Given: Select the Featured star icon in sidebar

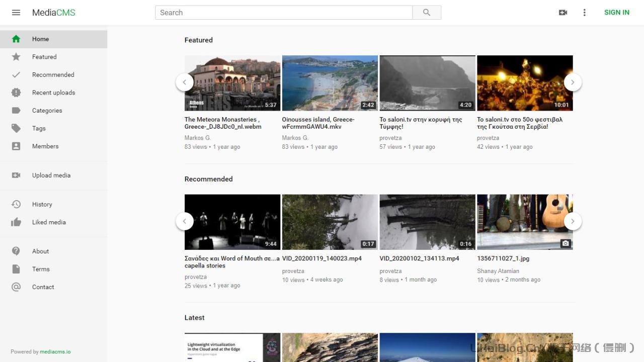Looking at the screenshot, I should click(16, 57).
